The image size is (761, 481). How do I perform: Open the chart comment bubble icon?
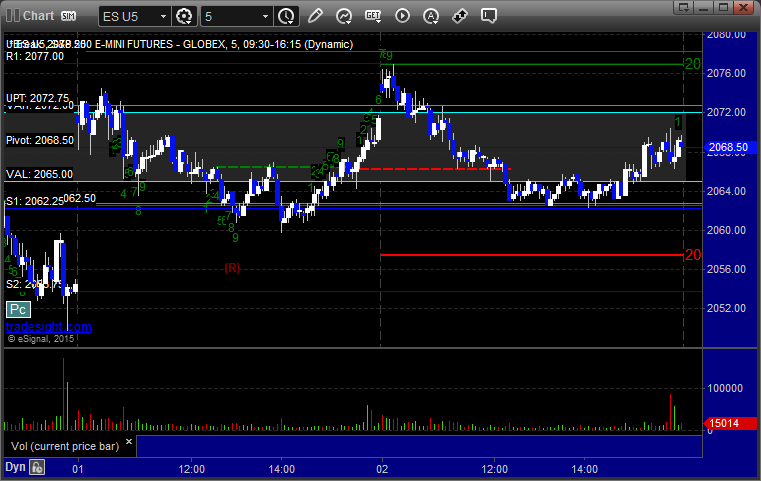[489, 16]
